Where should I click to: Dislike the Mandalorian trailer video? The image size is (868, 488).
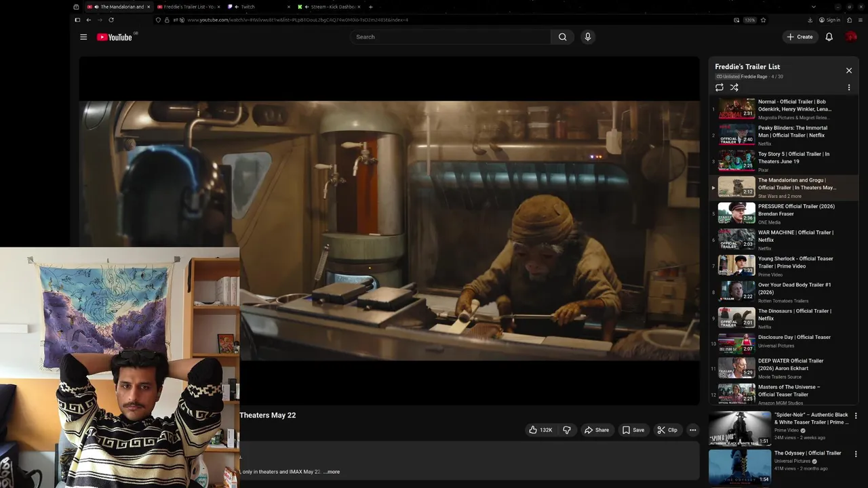[567, 430]
